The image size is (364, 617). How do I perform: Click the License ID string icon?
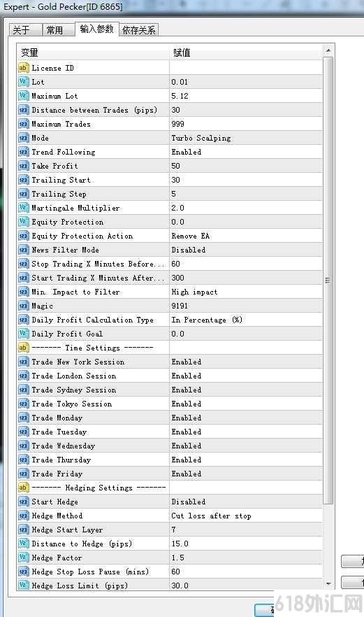coord(23,68)
